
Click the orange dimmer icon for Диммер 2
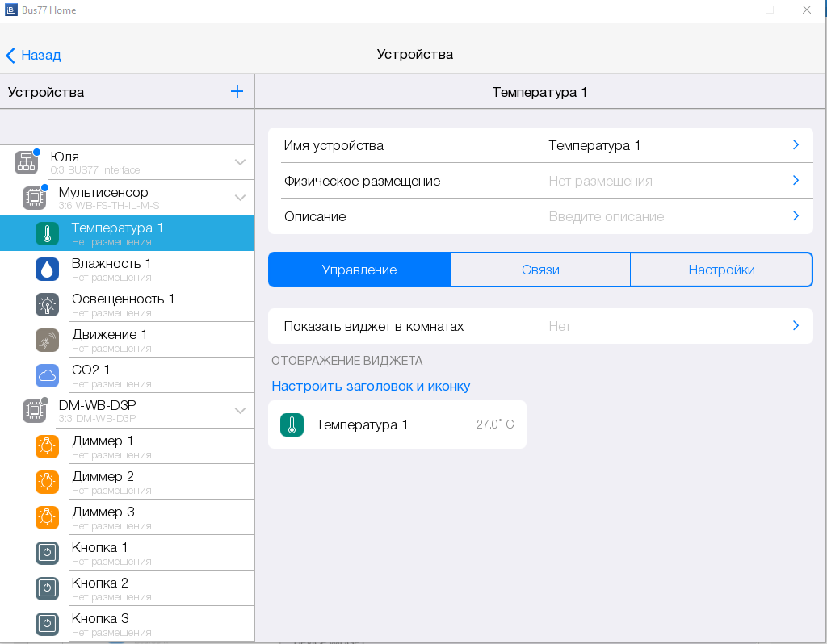47,482
